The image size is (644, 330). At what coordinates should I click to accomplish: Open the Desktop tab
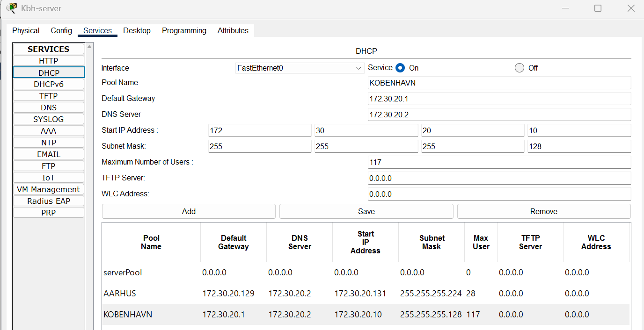point(137,30)
